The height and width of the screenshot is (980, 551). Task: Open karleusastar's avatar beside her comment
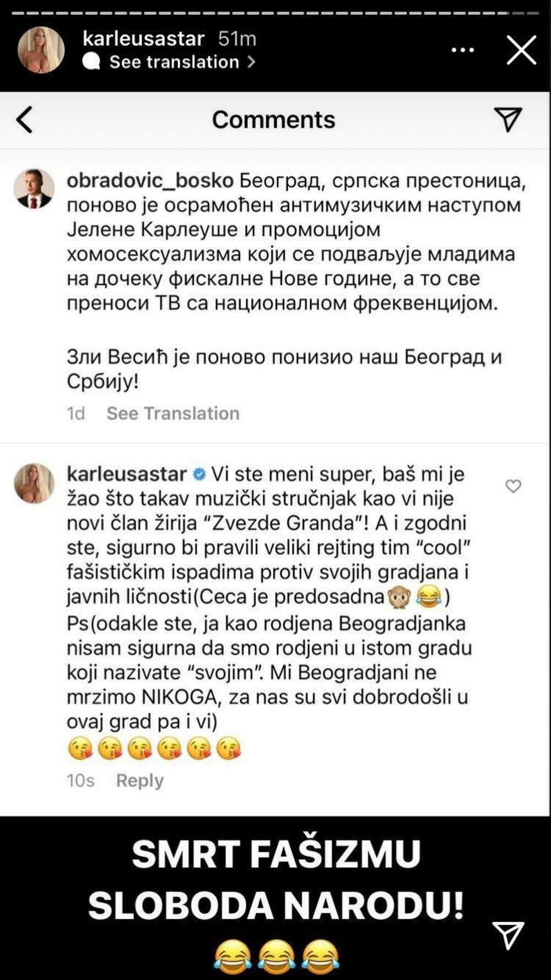pyautogui.click(x=34, y=483)
